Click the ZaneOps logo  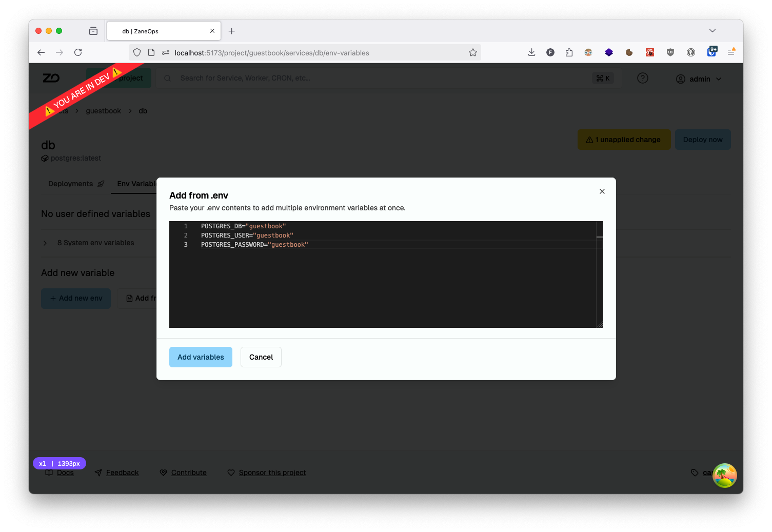51,78
